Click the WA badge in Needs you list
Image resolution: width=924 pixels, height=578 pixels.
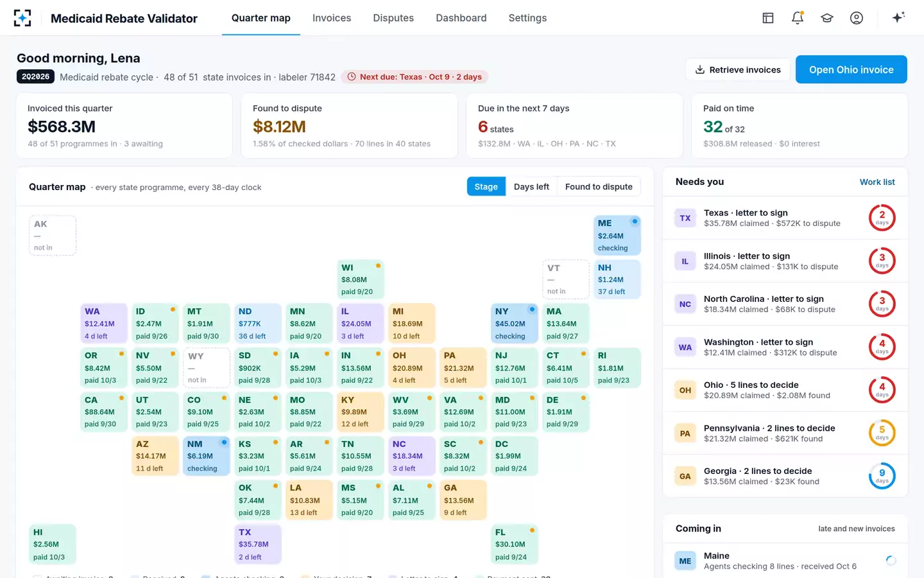click(685, 347)
